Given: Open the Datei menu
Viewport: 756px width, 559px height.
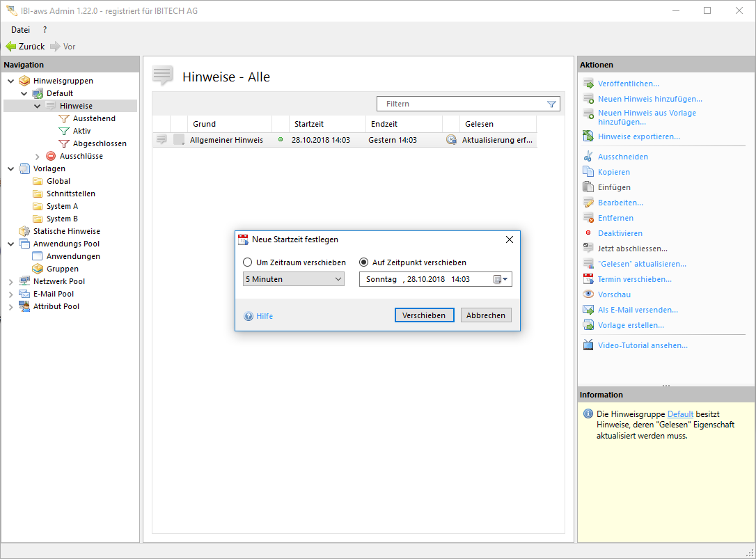Looking at the screenshot, I should (x=20, y=30).
